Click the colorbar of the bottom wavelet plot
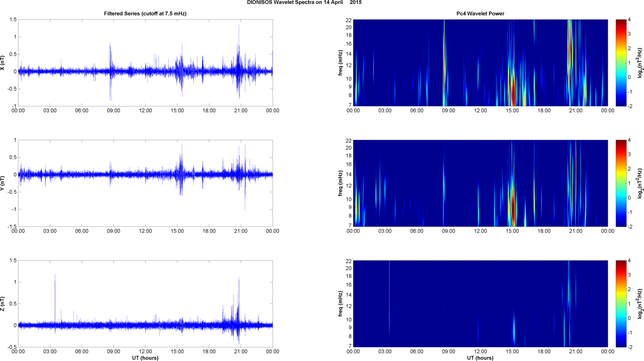The height and width of the screenshot is (361, 644). [621, 304]
